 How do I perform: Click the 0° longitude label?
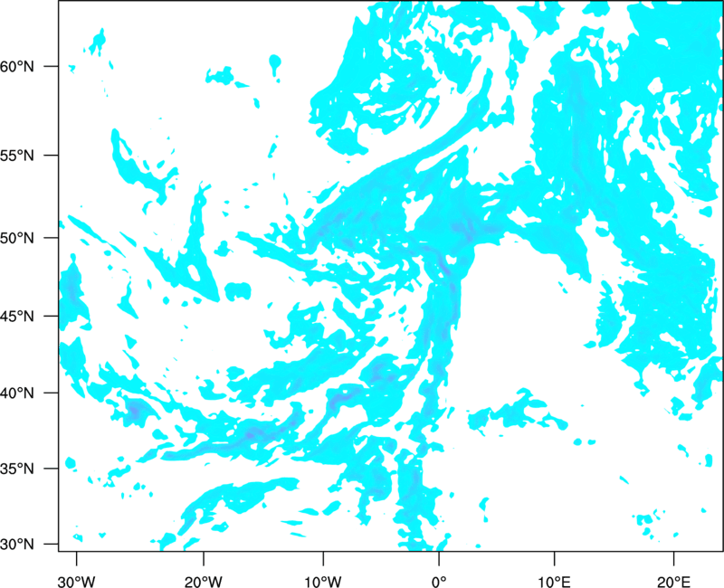[x=439, y=582]
